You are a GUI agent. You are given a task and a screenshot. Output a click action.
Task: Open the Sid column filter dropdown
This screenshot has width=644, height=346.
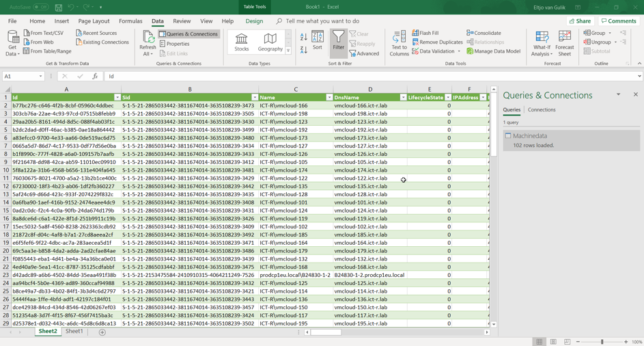[x=255, y=98]
